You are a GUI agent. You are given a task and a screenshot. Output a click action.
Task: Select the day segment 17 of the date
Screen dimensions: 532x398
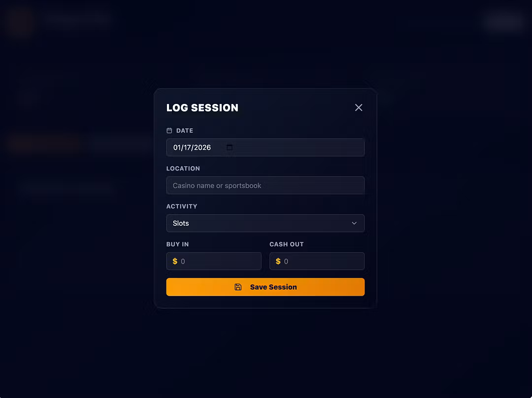pos(188,148)
